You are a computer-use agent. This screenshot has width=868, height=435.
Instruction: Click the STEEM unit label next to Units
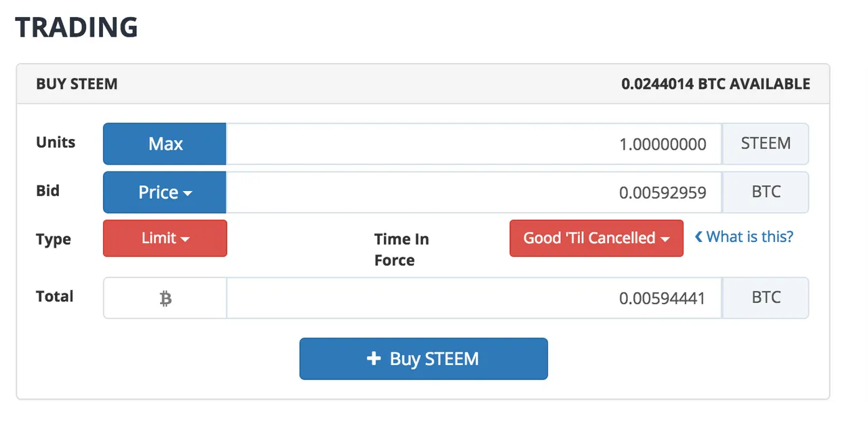(x=766, y=144)
